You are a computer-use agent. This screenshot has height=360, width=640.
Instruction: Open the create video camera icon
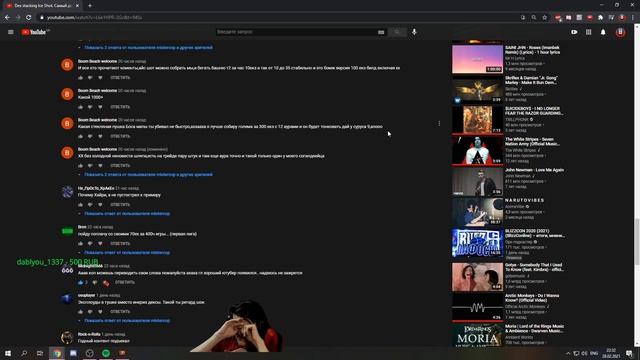point(574,32)
